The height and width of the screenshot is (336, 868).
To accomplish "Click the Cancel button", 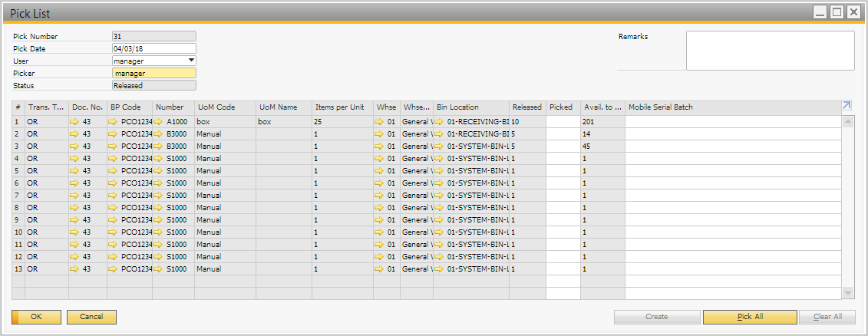I will (x=91, y=317).
